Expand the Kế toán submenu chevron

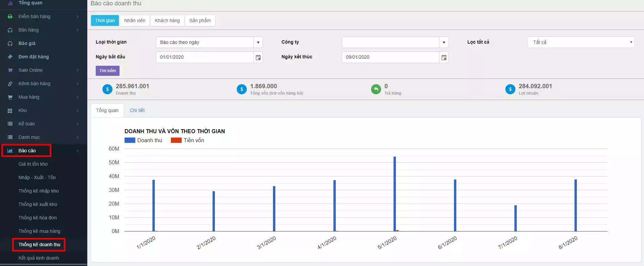tap(78, 124)
